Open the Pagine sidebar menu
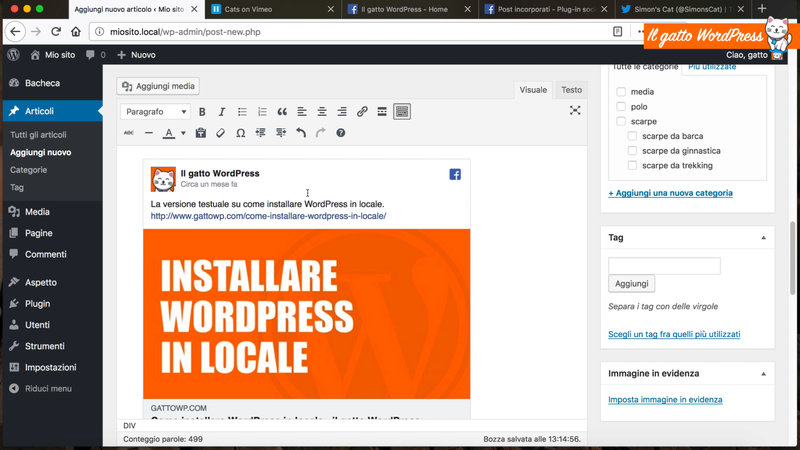This screenshot has height=450, width=800. click(53, 233)
